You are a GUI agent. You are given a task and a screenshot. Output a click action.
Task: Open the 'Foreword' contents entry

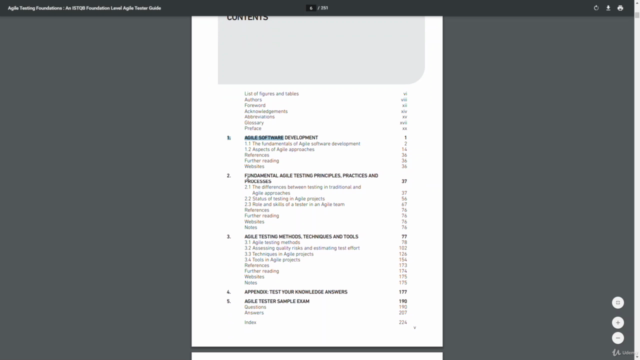255,105
